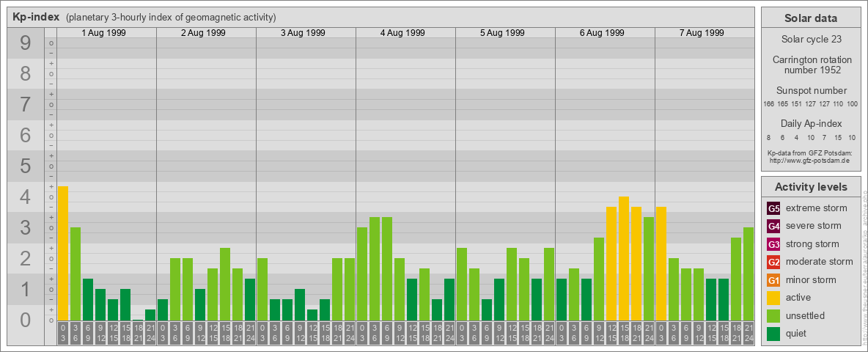The image size is (868, 352).
Task: Click the sunspot value 166
Action: click(768, 104)
